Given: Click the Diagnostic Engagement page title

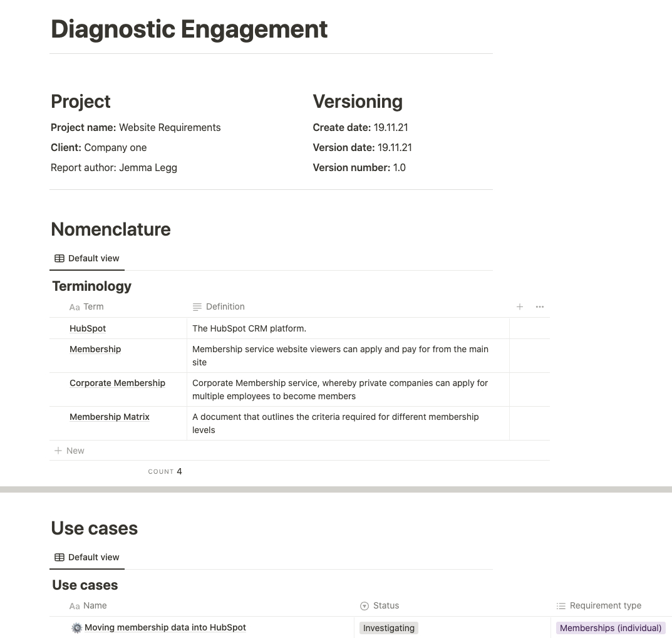Looking at the screenshot, I should [x=189, y=29].
